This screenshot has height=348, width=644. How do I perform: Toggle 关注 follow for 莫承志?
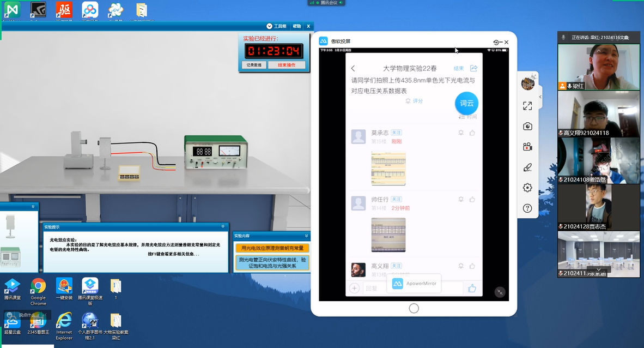(x=397, y=133)
